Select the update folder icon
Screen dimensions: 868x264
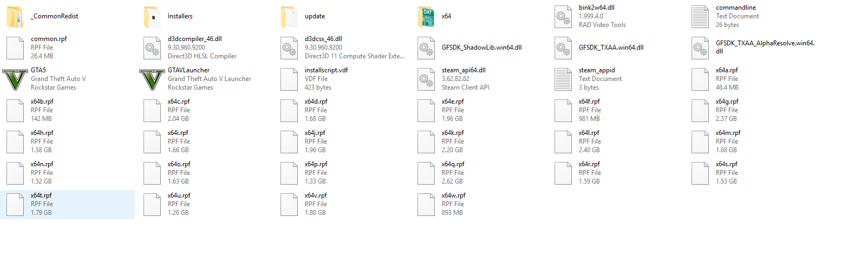click(x=289, y=17)
